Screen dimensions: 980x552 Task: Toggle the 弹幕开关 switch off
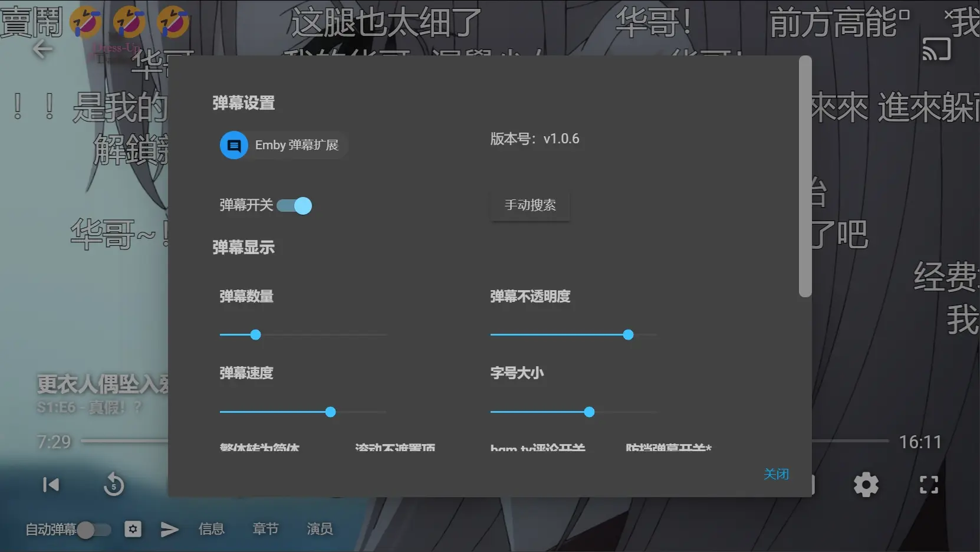(295, 206)
